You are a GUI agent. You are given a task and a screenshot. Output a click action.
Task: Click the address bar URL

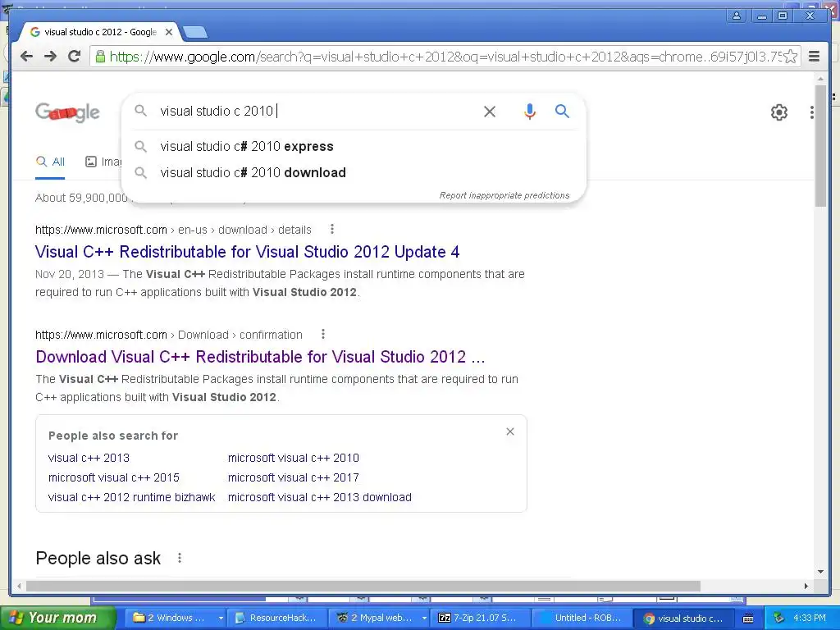[x=445, y=57]
